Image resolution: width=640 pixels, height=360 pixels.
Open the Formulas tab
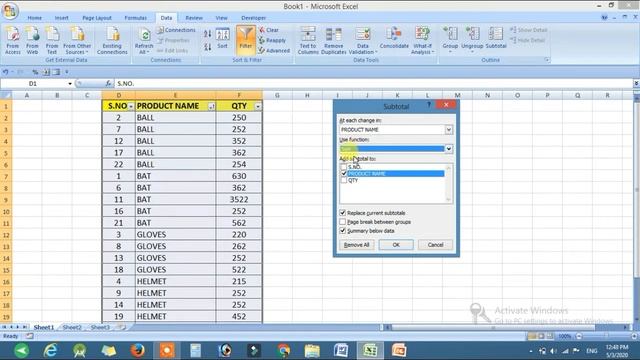(136, 18)
